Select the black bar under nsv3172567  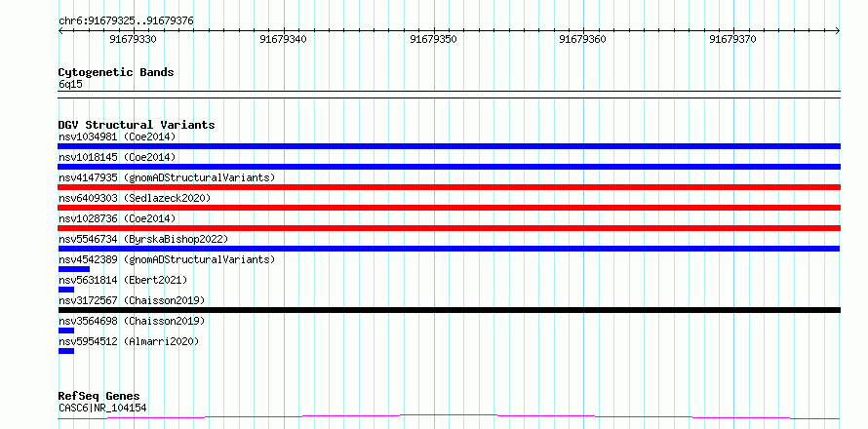point(449,310)
